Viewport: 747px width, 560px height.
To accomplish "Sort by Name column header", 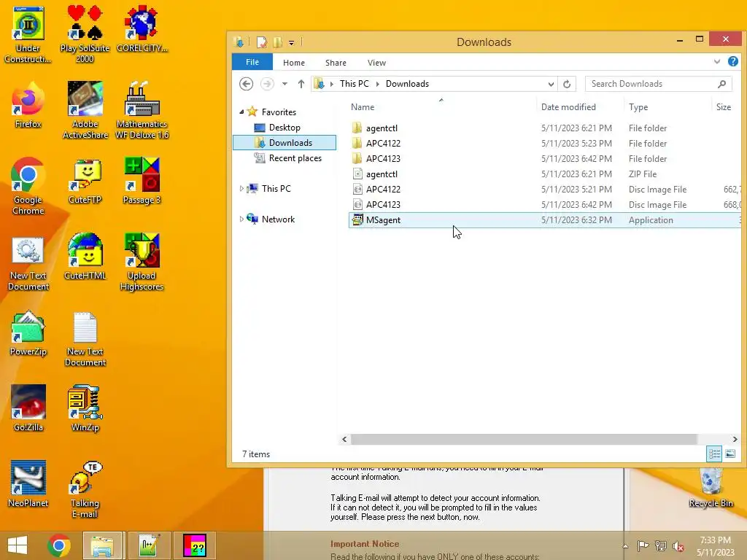I will 363,107.
